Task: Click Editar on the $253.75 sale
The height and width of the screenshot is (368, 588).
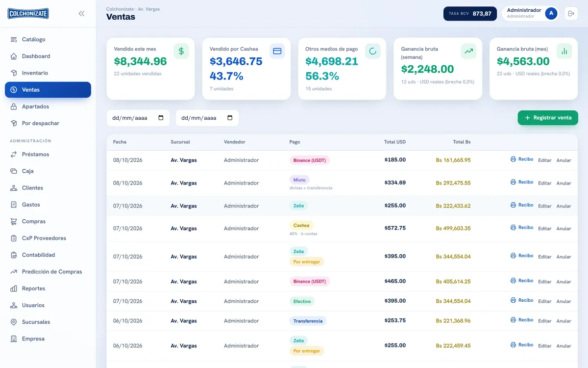Action: coord(545,321)
